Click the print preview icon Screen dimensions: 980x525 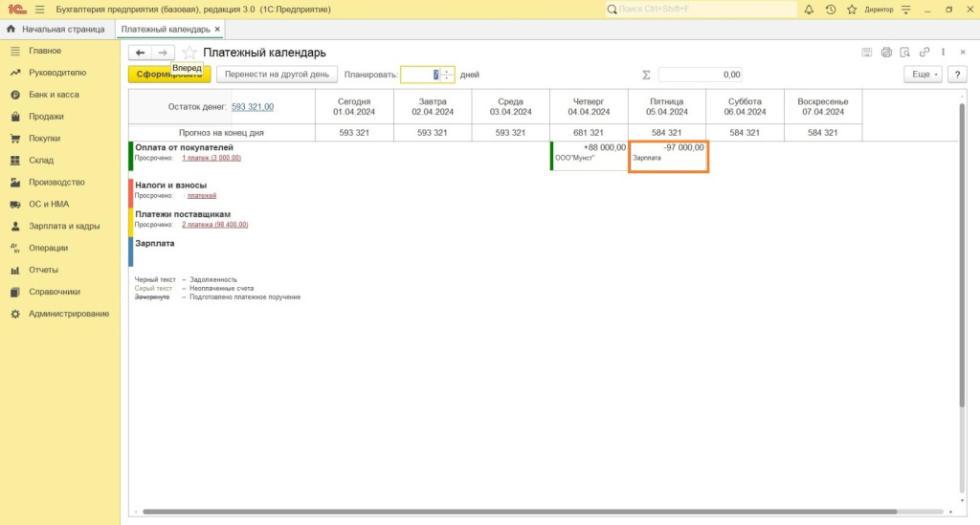[905, 53]
